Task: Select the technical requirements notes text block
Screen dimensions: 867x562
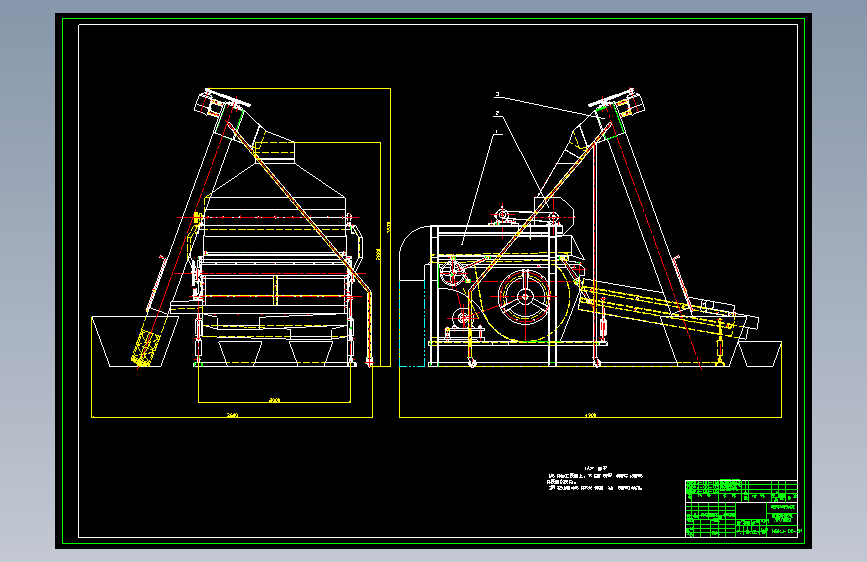Action: 594,479
